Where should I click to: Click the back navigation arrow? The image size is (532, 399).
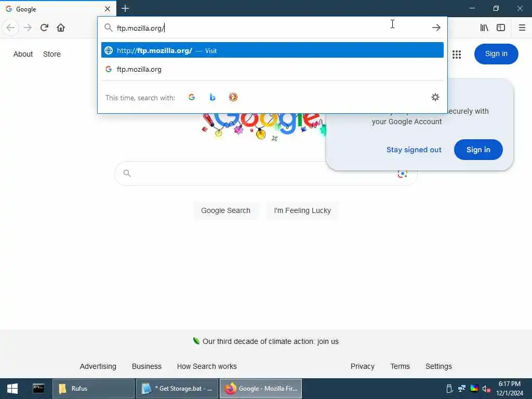click(x=10, y=28)
